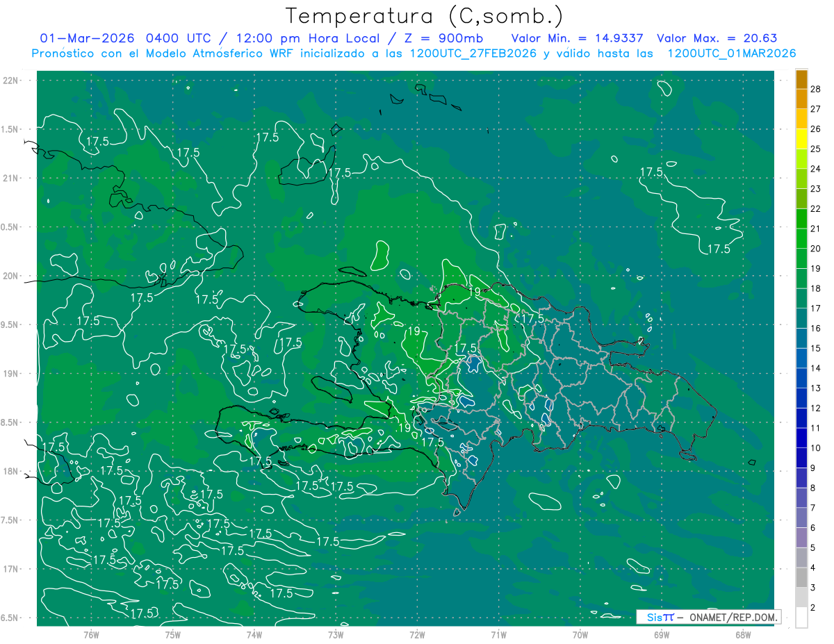Screen dimensions: 834x644
Task: Select the "01-Mar-2026" forecast date text
Action: point(87,38)
